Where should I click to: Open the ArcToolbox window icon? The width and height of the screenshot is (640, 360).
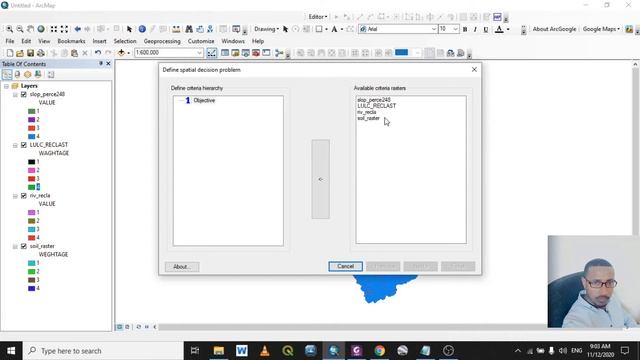(x=256, y=53)
